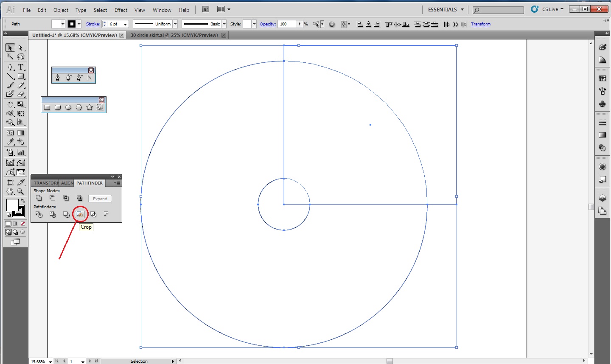Screen dimensions: 611x364
Task: Choose Add Anchor Point tool in floating pen panel
Action: click(x=69, y=78)
